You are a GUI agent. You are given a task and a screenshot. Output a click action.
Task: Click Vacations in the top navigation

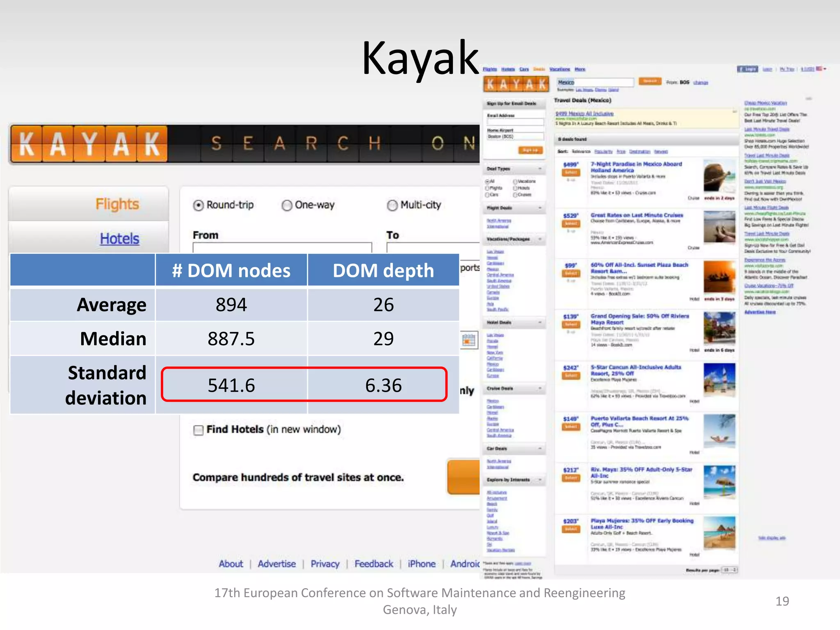pyautogui.click(x=559, y=69)
